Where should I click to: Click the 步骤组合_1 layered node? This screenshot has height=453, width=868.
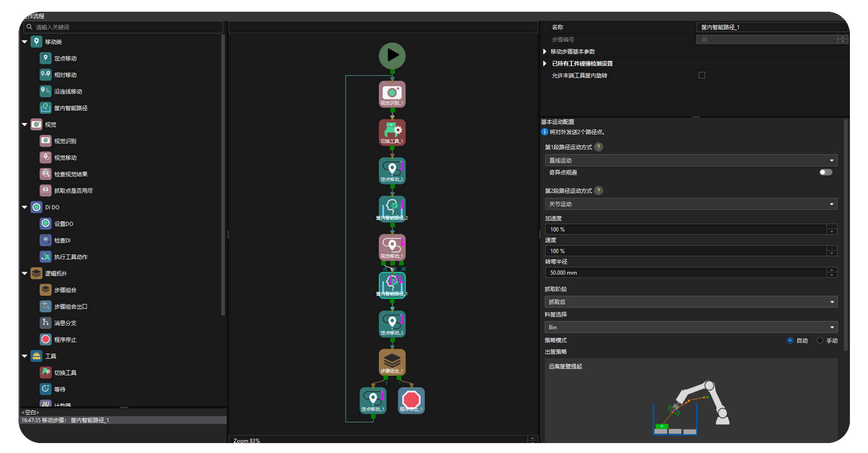pyautogui.click(x=392, y=362)
